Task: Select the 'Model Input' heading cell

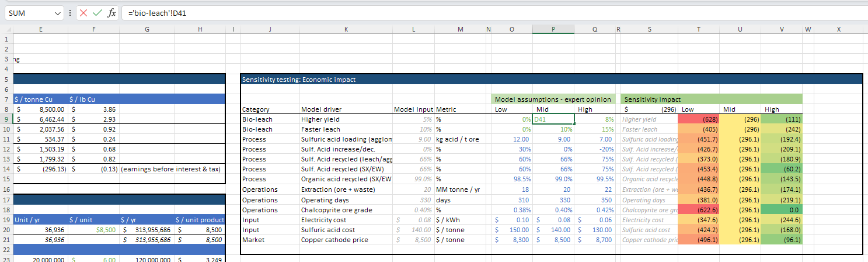Action: 413,109
